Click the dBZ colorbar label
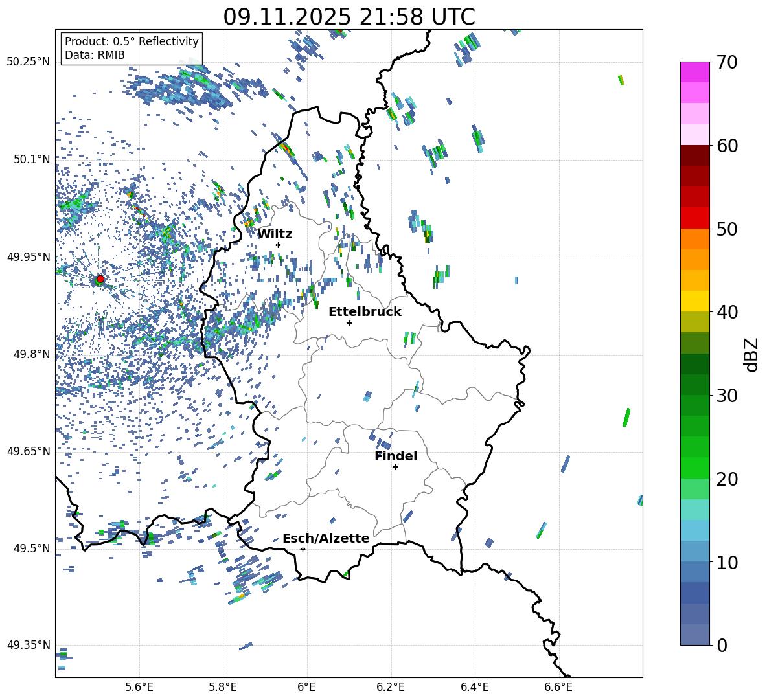Screen dimensions: 767x700 pyautogui.click(x=752, y=354)
